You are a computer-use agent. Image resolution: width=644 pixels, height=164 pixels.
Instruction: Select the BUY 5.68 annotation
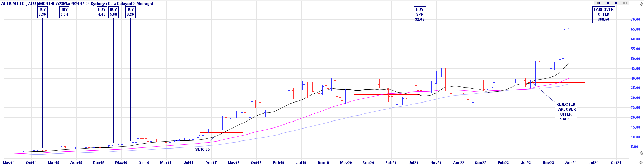[x=113, y=12]
